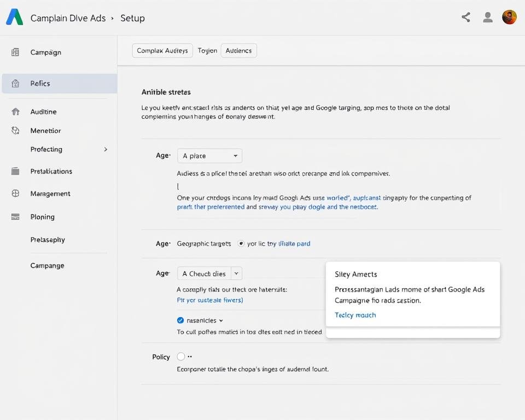Click the Refics briefcase icon in the sidebar
This screenshot has height=420, width=525.
(16, 83)
